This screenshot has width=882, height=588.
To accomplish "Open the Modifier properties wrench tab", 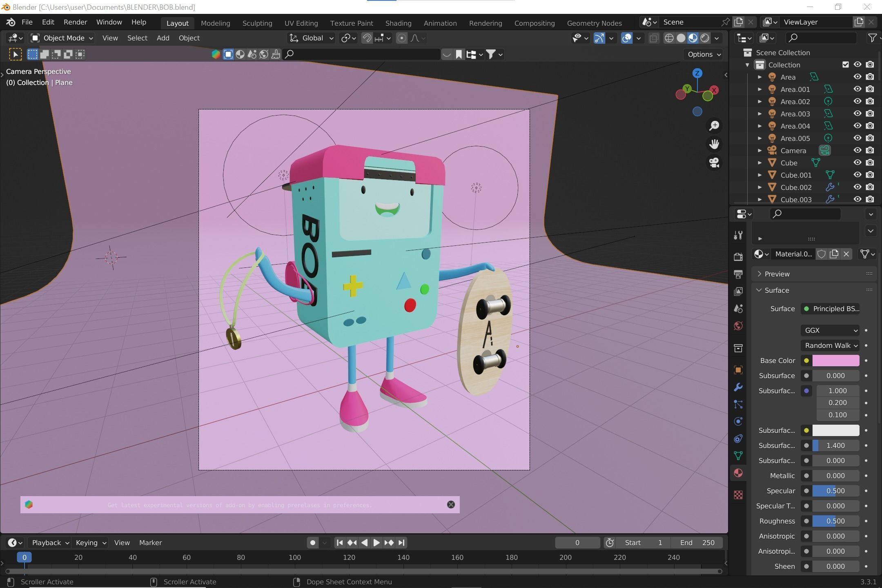I will (738, 387).
